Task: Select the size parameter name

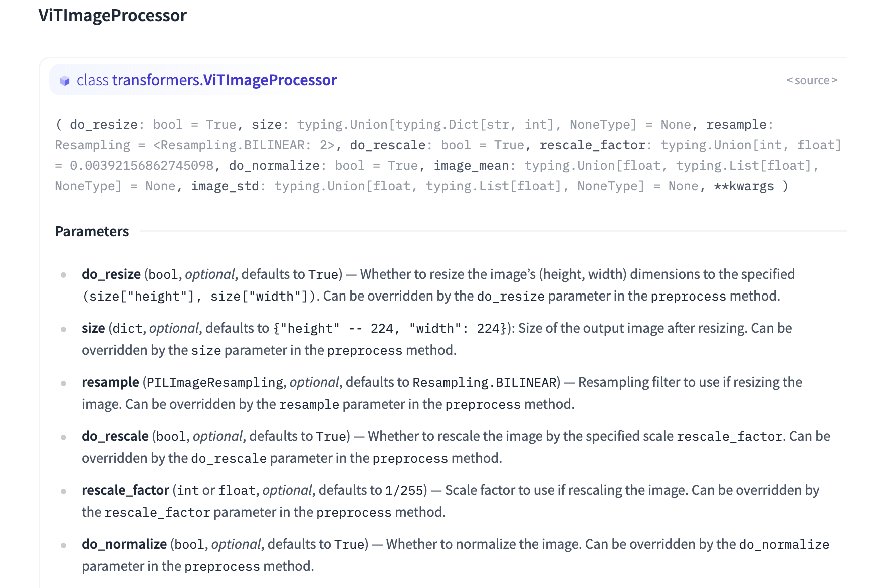Action: (93, 328)
